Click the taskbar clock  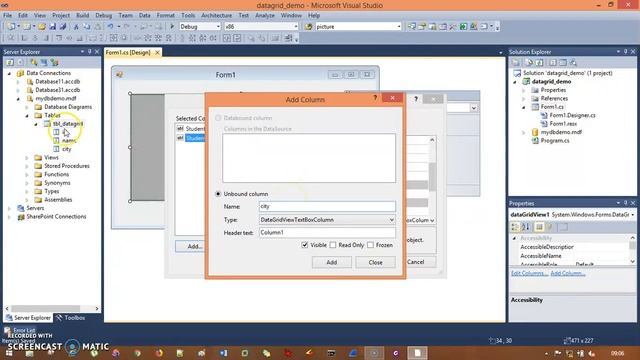(x=618, y=353)
